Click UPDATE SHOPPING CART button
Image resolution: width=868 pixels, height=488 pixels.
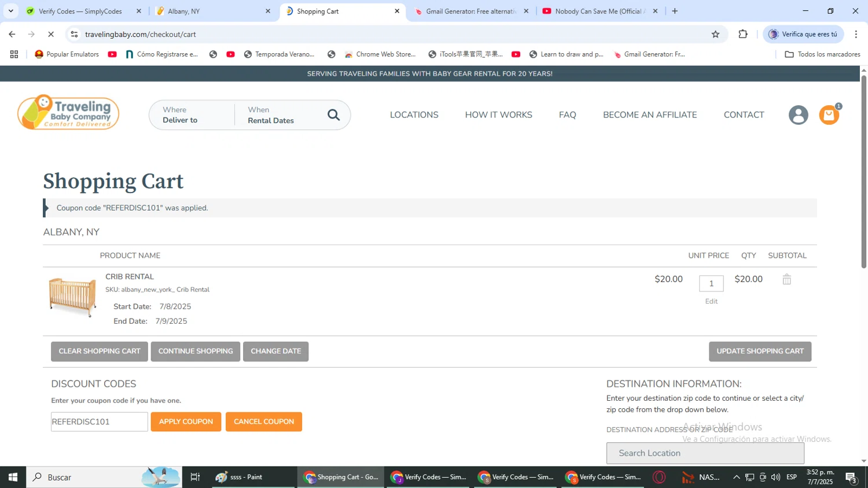click(760, 352)
